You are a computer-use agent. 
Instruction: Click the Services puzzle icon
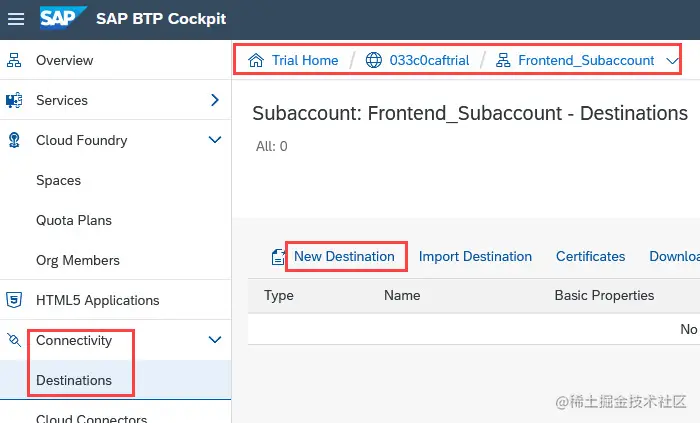(x=14, y=100)
